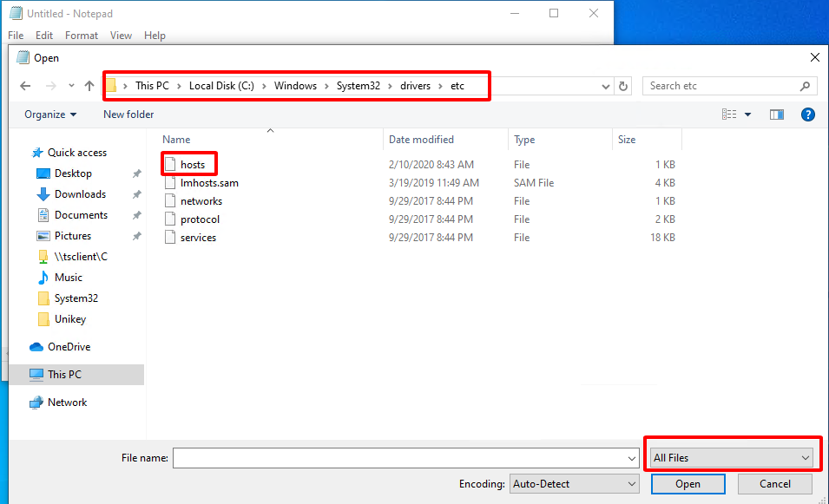Open the Organize dropdown menu
Image resolution: width=829 pixels, height=504 pixels.
(50, 115)
